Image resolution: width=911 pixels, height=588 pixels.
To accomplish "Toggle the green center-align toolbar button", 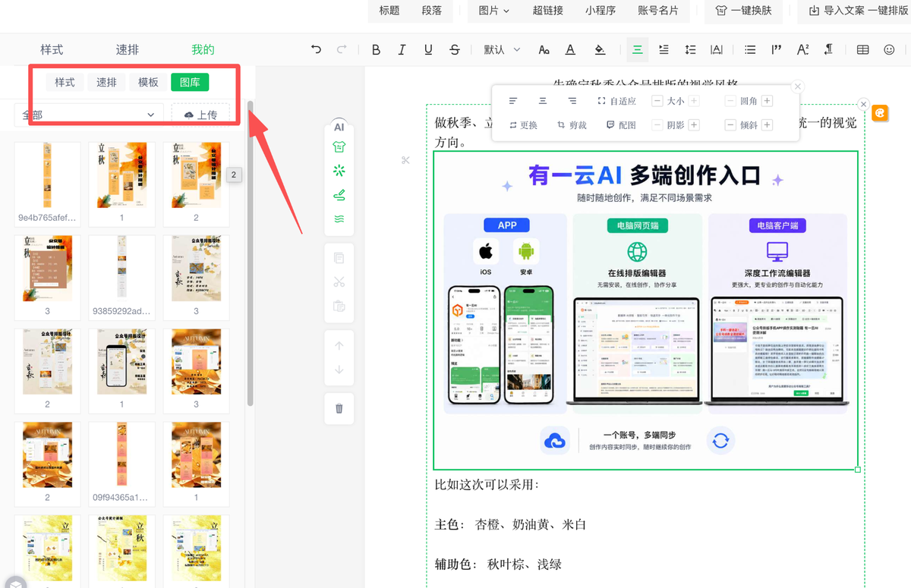I will 638,50.
